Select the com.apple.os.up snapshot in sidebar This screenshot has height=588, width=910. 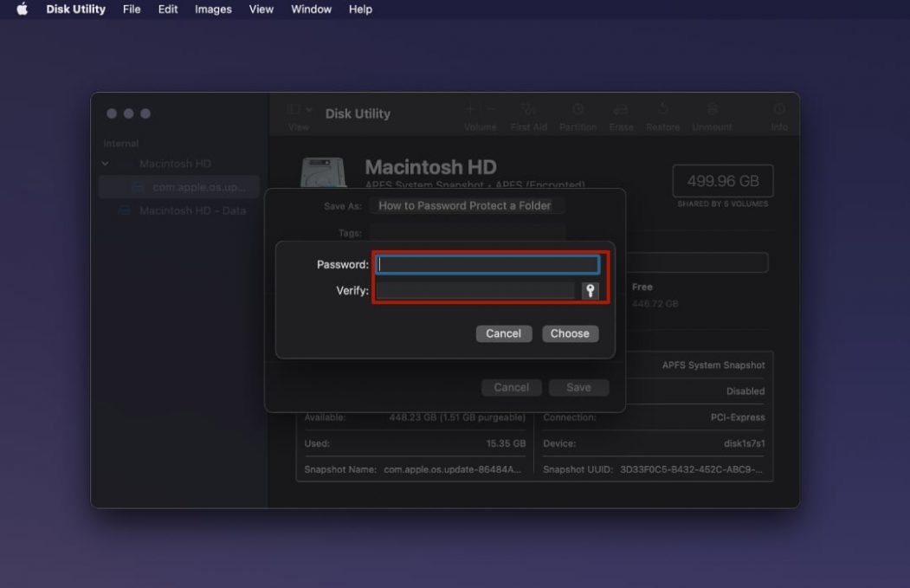point(196,186)
